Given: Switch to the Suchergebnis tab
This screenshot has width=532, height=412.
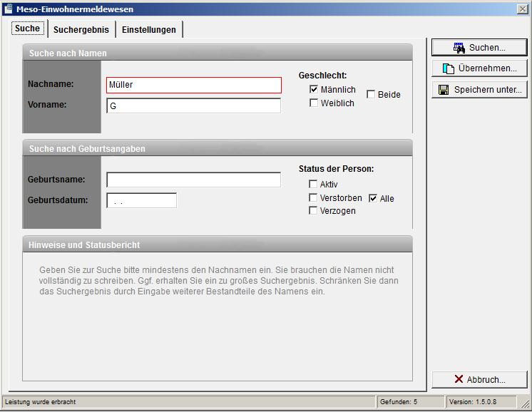Looking at the screenshot, I should pos(81,30).
